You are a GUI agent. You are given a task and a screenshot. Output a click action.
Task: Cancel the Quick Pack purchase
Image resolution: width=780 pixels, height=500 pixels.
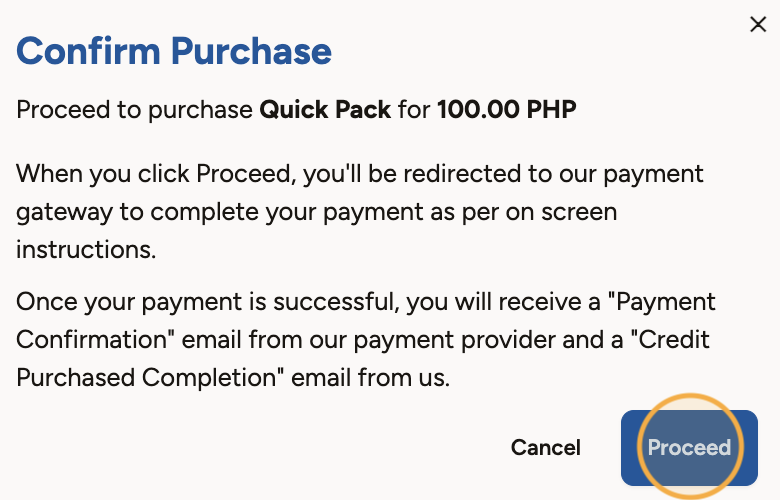coord(546,448)
